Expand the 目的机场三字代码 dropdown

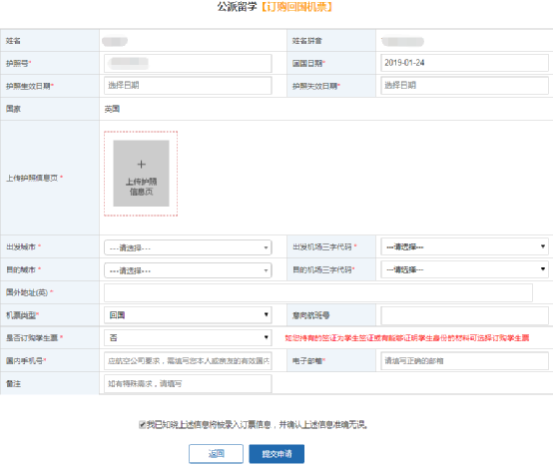465,270
